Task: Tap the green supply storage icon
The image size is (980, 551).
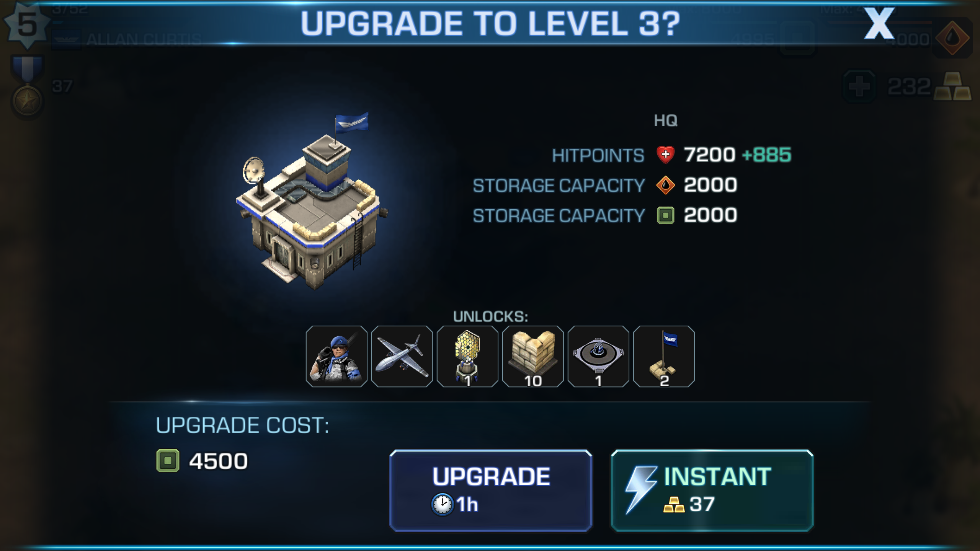Action: (x=665, y=215)
